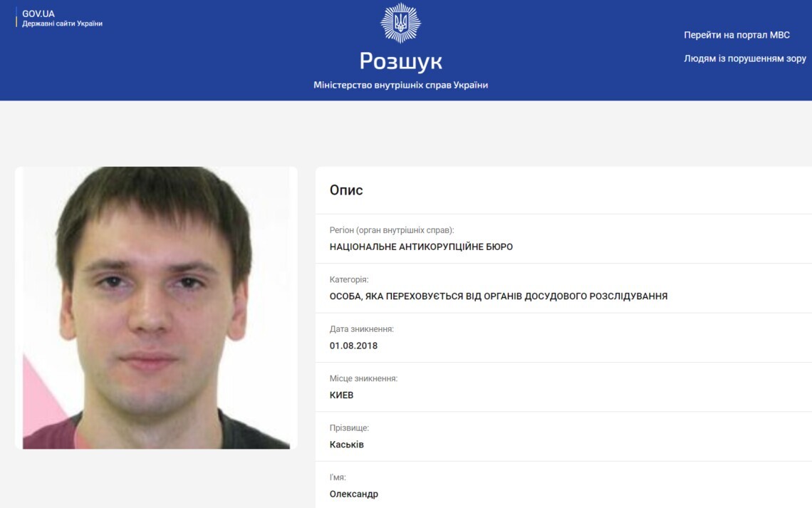Open the wanted person's photo
The height and width of the screenshot is (508, 812).
pos(156,308)
